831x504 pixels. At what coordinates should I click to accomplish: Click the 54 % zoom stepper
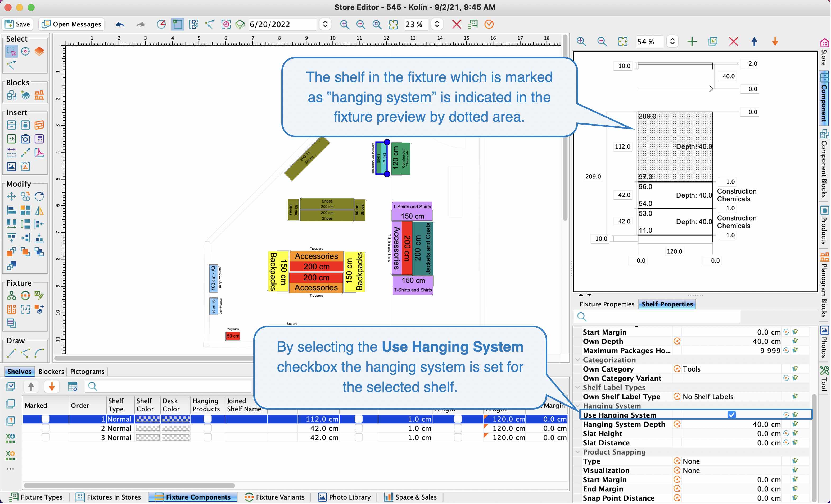672,42
